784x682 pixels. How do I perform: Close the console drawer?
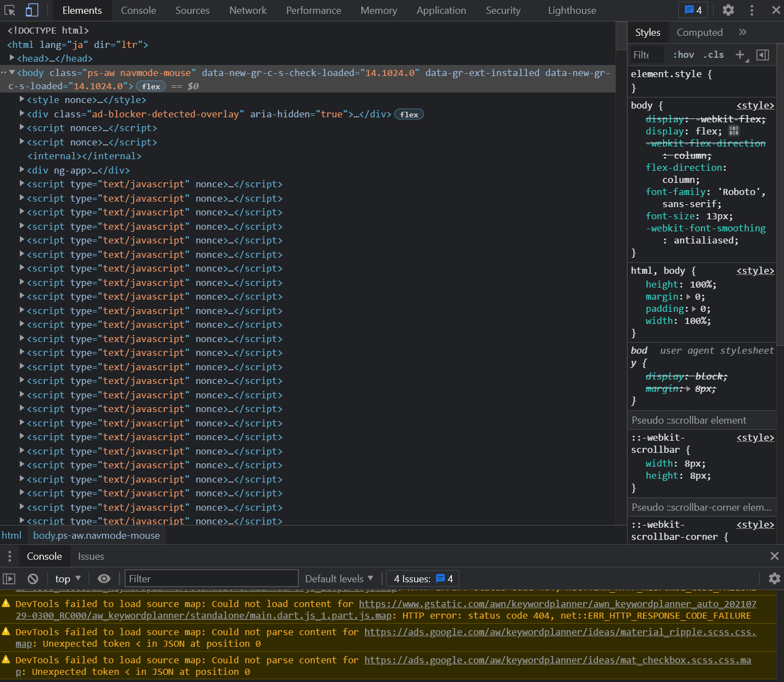click(774, 556)
